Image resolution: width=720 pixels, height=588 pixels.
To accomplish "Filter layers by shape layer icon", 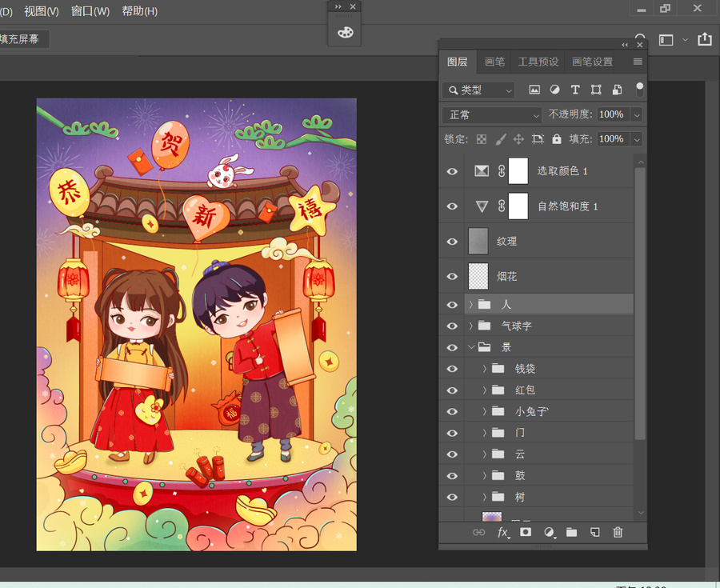I will coord(596,90).
